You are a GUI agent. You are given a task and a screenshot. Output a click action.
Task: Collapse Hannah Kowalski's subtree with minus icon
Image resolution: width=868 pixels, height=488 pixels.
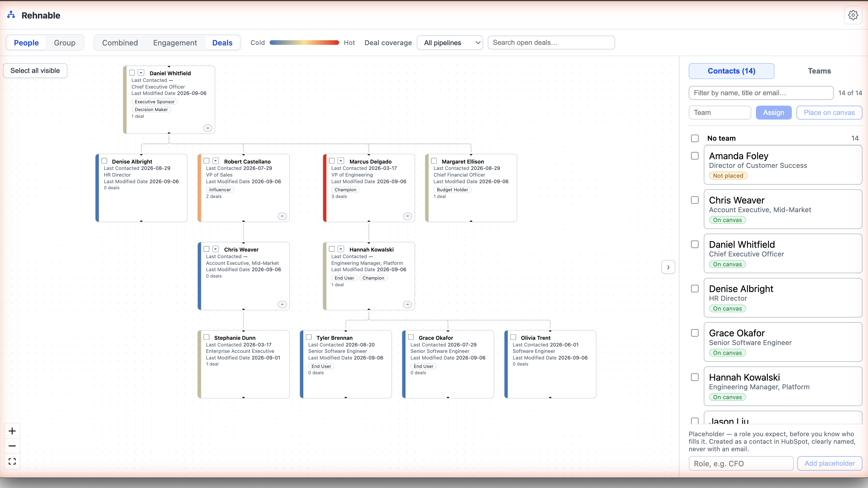click(407, 304)
